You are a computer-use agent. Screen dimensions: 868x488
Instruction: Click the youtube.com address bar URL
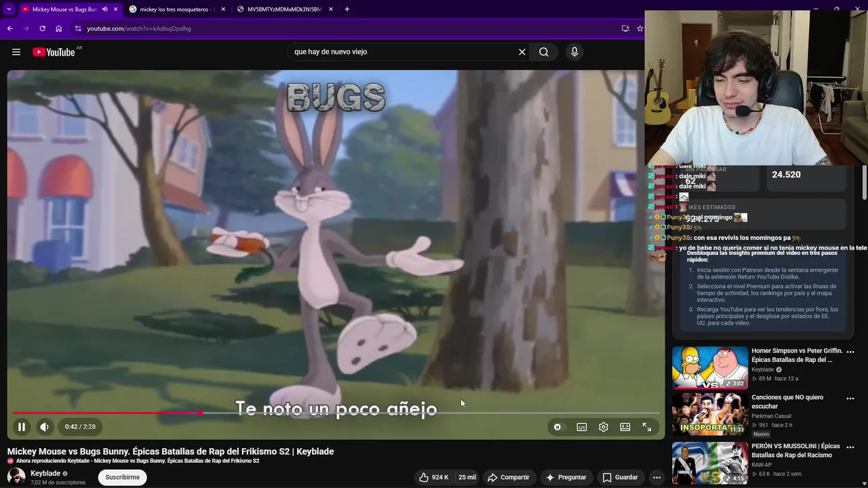[x=139, y=28]
